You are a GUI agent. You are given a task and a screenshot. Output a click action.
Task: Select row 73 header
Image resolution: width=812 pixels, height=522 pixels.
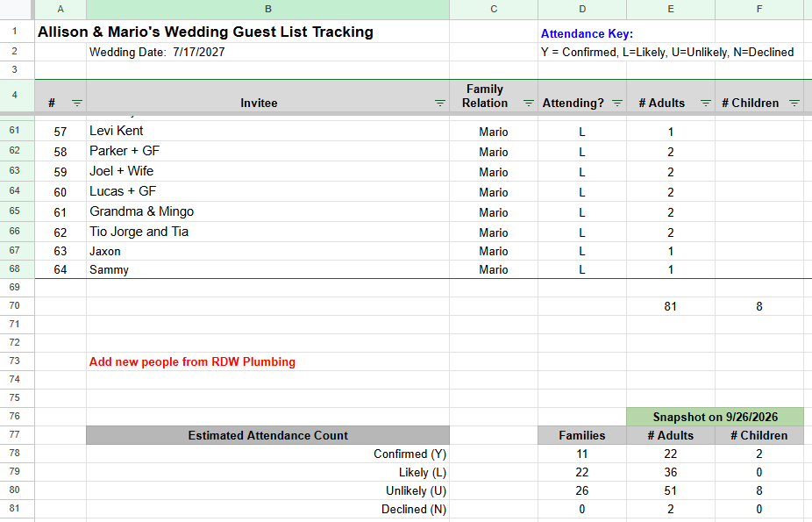tap(15, 361)
